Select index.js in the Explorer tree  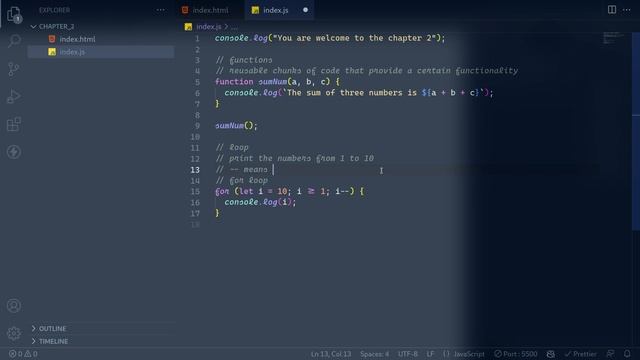click(x=101, y=52)
